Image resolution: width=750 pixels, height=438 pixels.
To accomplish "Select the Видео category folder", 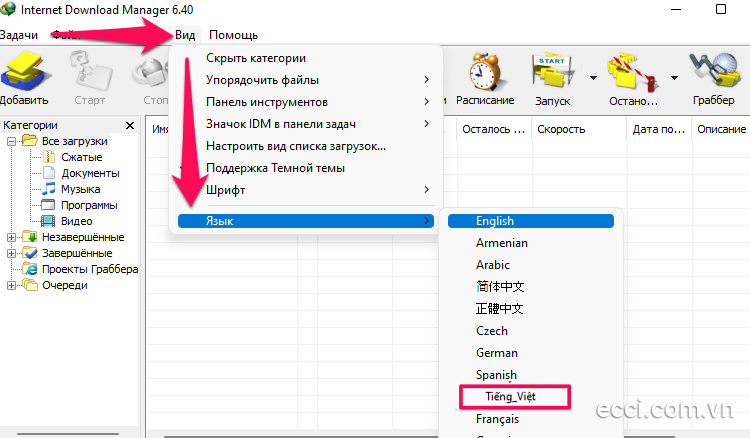I will [76, 221].
